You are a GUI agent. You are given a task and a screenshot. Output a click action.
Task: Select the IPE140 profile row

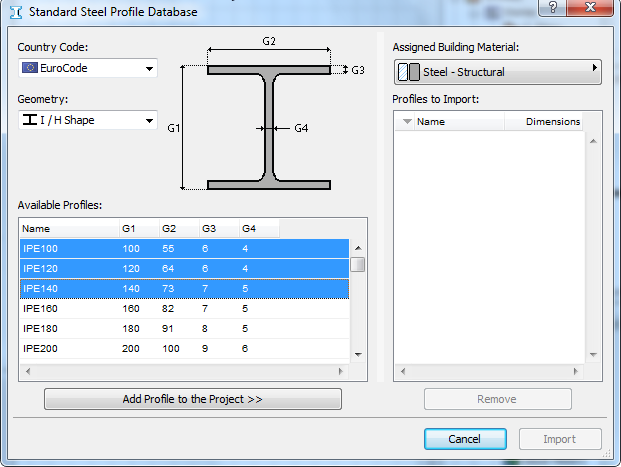185,288
